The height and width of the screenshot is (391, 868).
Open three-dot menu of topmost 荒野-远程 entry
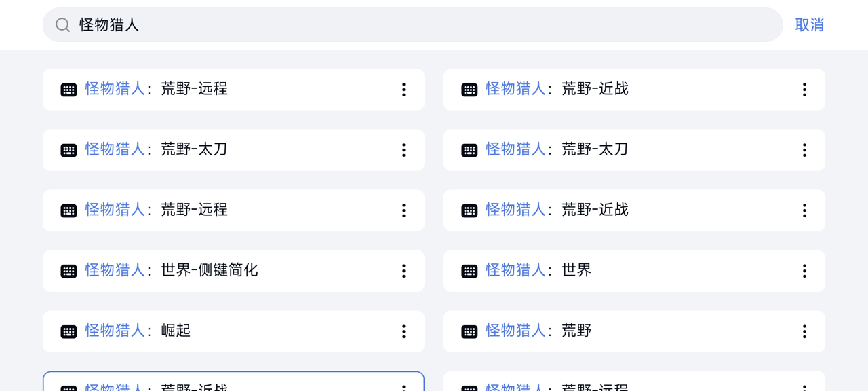(403, 90)
